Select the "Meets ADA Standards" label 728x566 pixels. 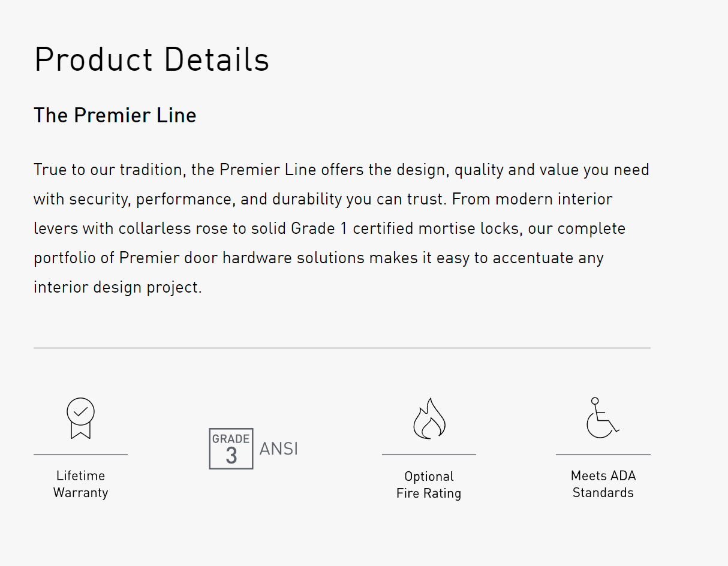pos(603,484)
